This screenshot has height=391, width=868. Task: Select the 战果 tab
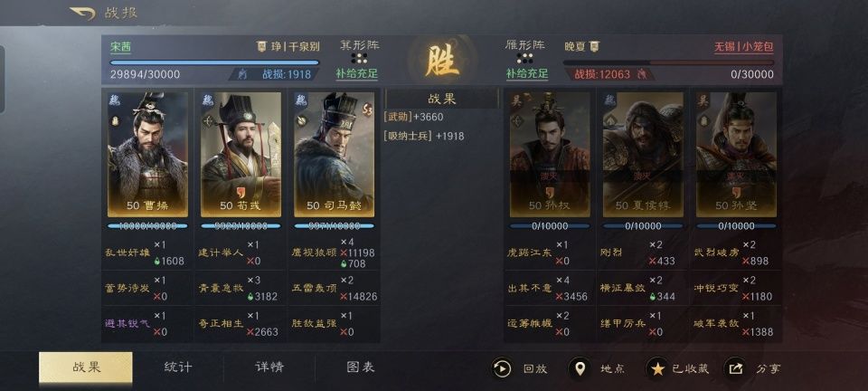(x=86, y=367)
